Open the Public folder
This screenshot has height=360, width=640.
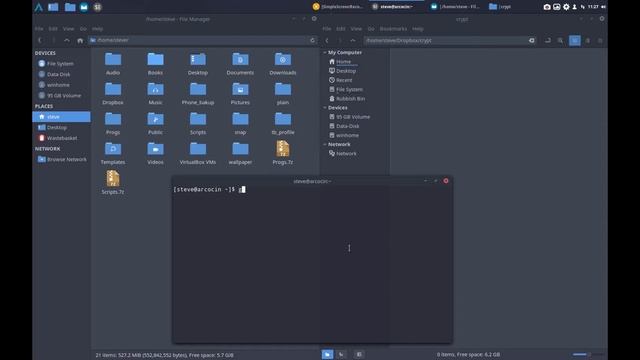155,123
